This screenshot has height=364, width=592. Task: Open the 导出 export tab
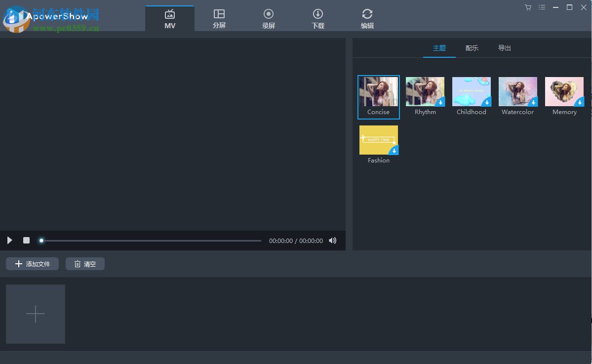pos(505,48)
